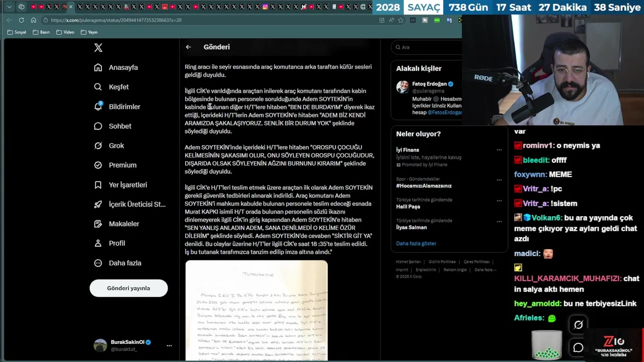Screen dimensions: 644x362
Task: Open Fatoş Erdoğan profile avatar
Action: (403, 87)
